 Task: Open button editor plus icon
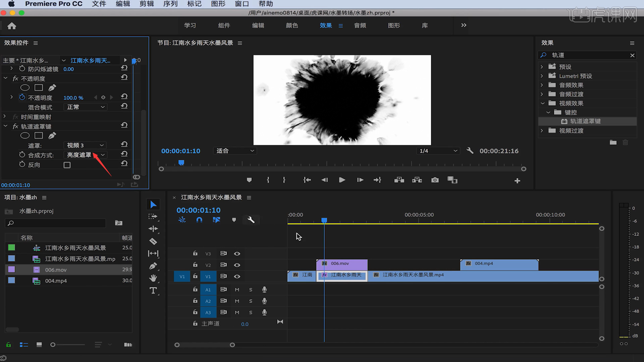pyautogui.click(x=517, y=181)
